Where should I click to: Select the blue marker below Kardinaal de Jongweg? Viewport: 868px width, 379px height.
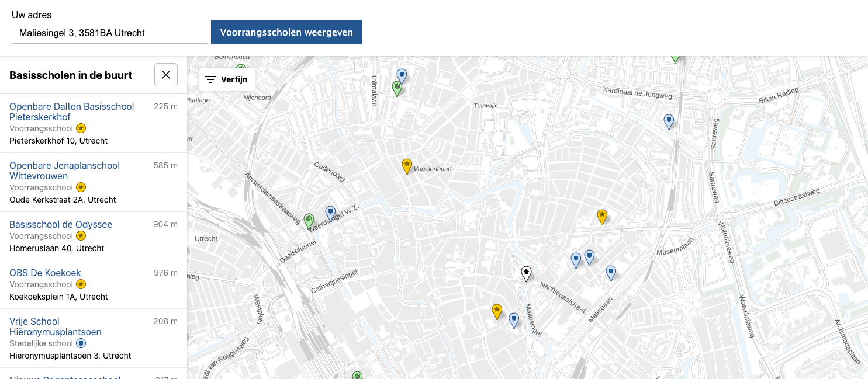669,121
